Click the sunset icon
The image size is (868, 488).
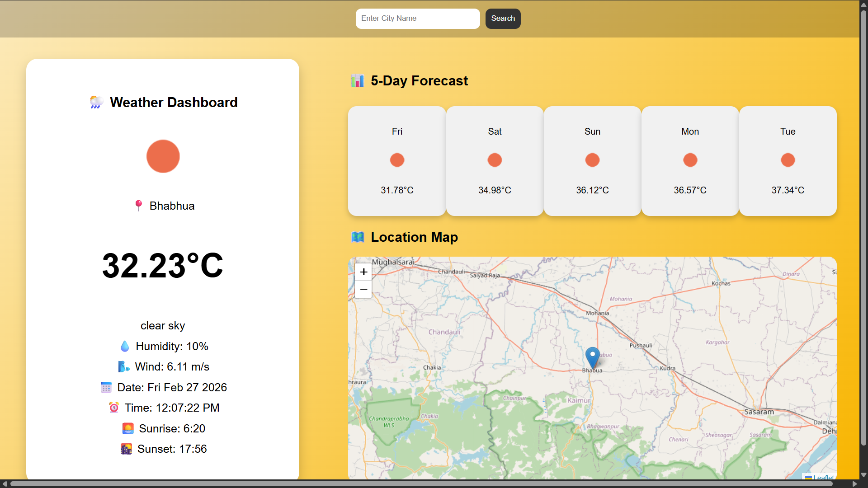pyautogui.click(x=127, y=449)
